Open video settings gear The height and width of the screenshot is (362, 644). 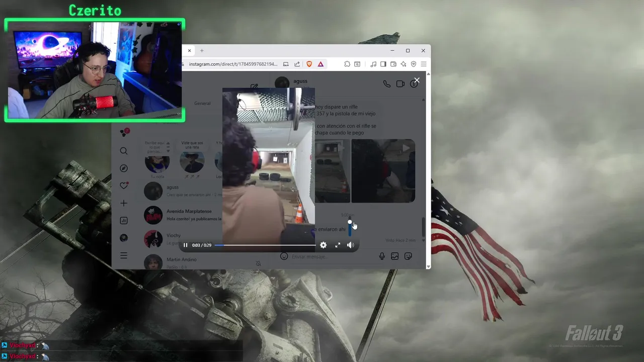pos(323,245)
